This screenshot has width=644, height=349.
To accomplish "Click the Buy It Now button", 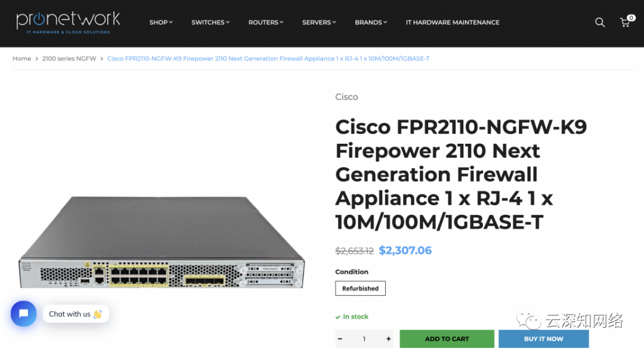I will pyautogui.click(x=543, y=339).
